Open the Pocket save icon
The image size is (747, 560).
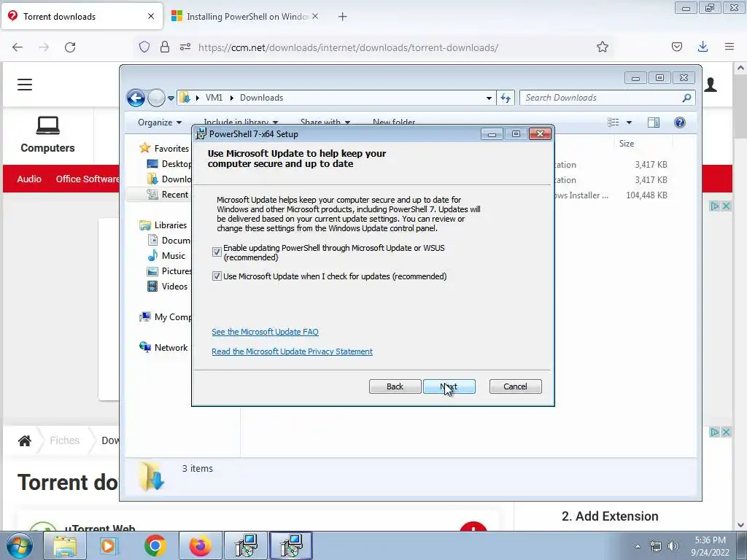(677, 47)
